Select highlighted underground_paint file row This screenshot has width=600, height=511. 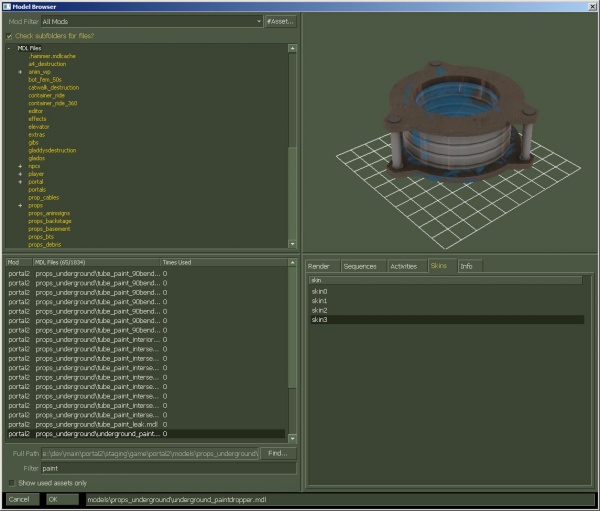click(x=146, y=434)
